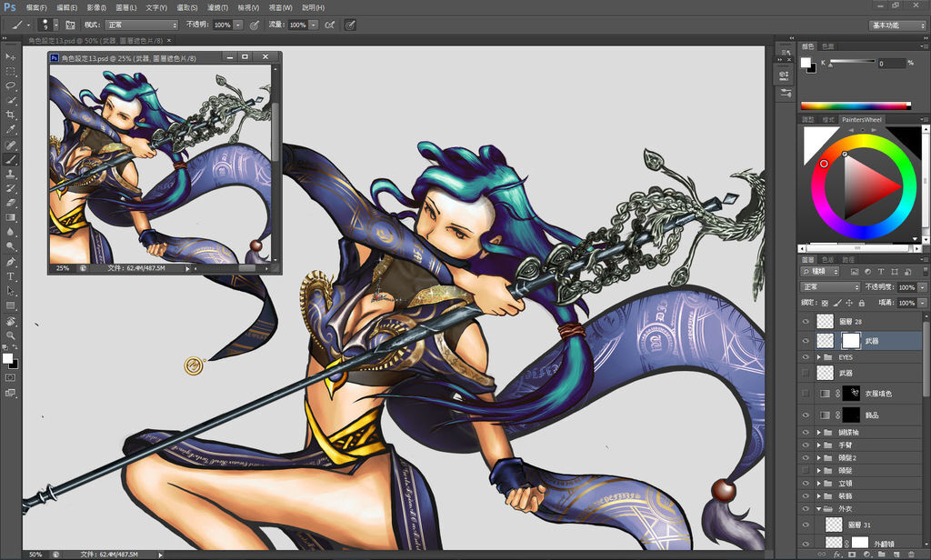
Task: Open the 濾鏡 menu
Action: 216,7
